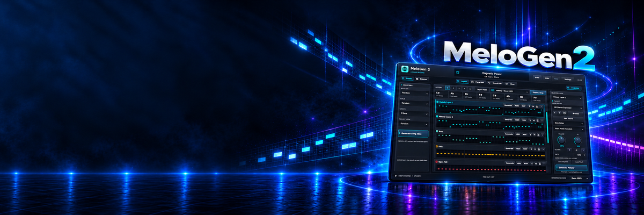
Task: Open the Browser tab
Action: (422, 79)
